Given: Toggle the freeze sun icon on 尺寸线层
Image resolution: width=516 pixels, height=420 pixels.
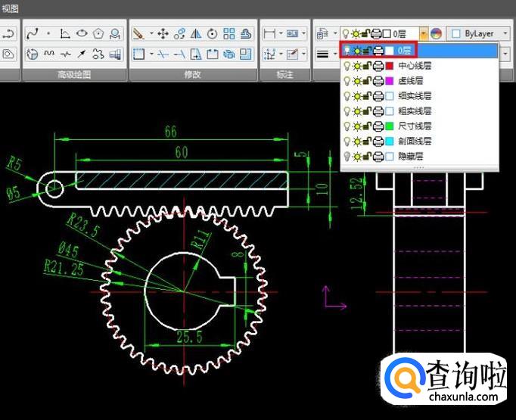Looking at the screenshot, I should [x=357, y=126].
